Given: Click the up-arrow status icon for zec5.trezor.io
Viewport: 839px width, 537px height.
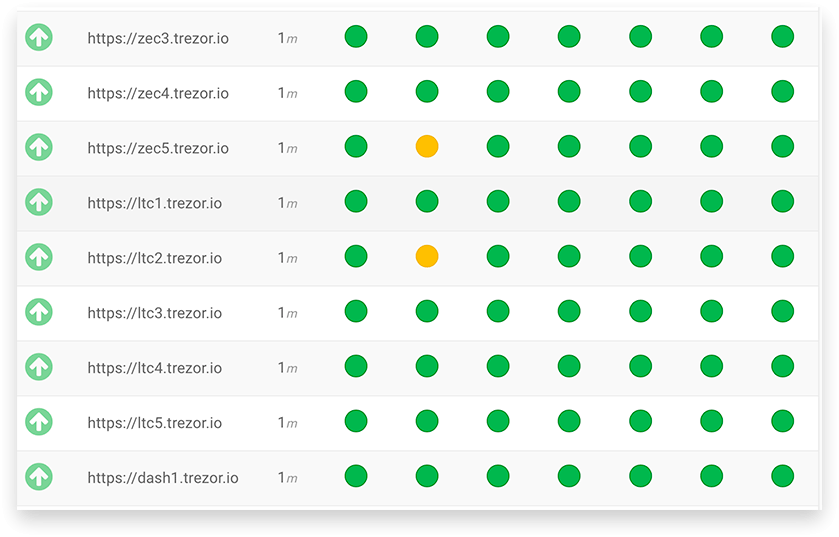Looking at the screenshot, I should (39, 147).
